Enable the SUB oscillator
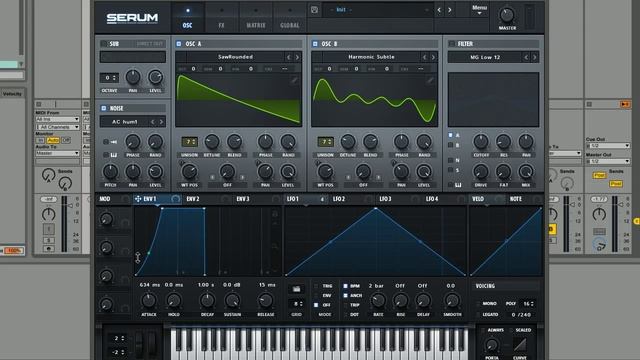Image resolution: width=640 pixels, height=360 pixels. pyautogui.click(x=104, y=44)
